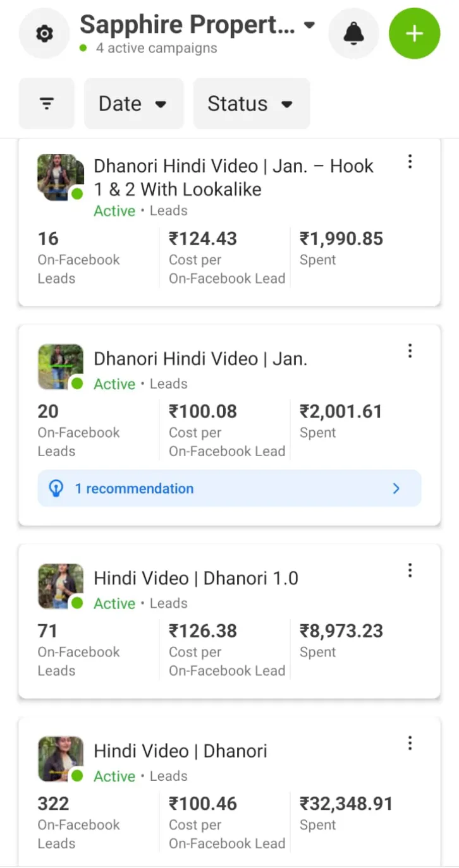The height and width of the screenshot is (868, 459).
Task: Select the Hindi Video | Dhanori 1.0 title
Action: point(196,578)
